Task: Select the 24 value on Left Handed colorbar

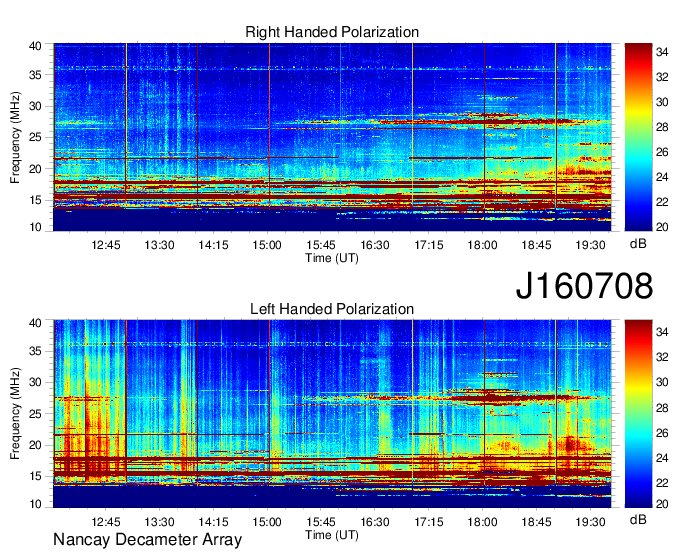Action: point(662,457)
